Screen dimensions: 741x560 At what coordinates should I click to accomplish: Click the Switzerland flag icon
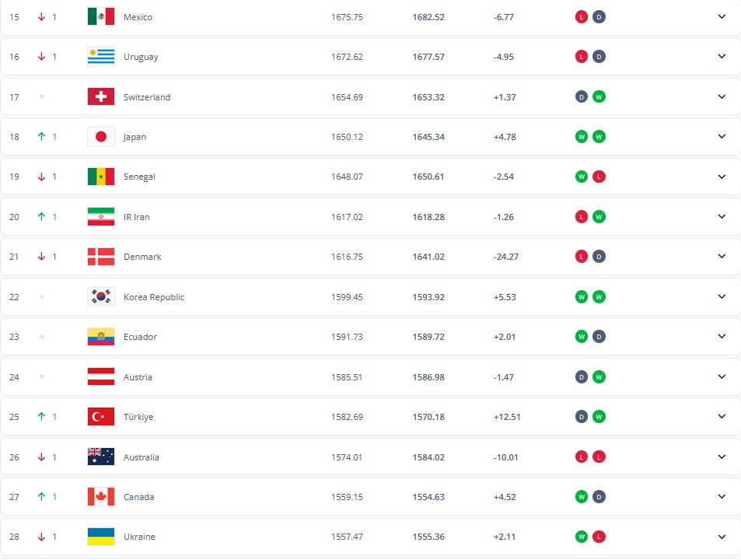coord(101,97)
